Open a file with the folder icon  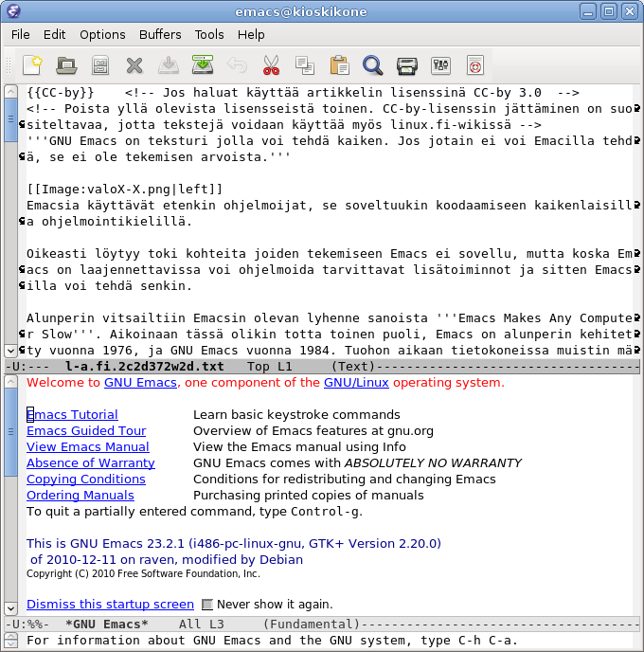click(x=66, y=65)
